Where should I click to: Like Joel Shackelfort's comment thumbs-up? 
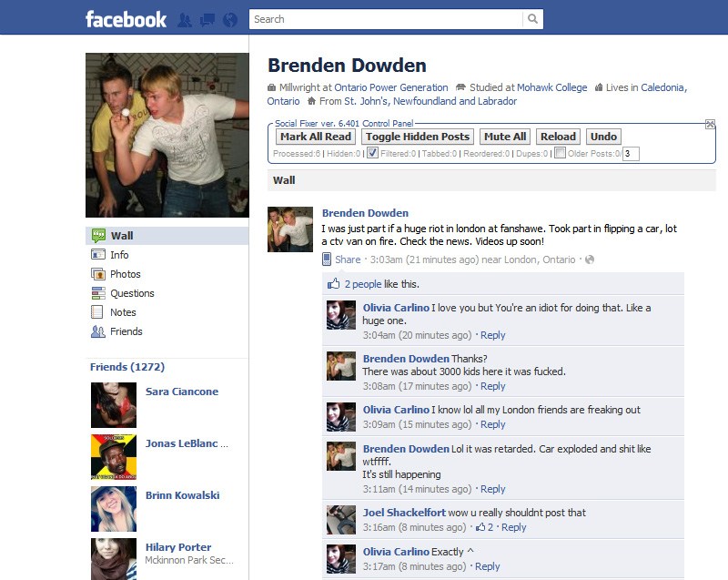click(x=480, y=527)
